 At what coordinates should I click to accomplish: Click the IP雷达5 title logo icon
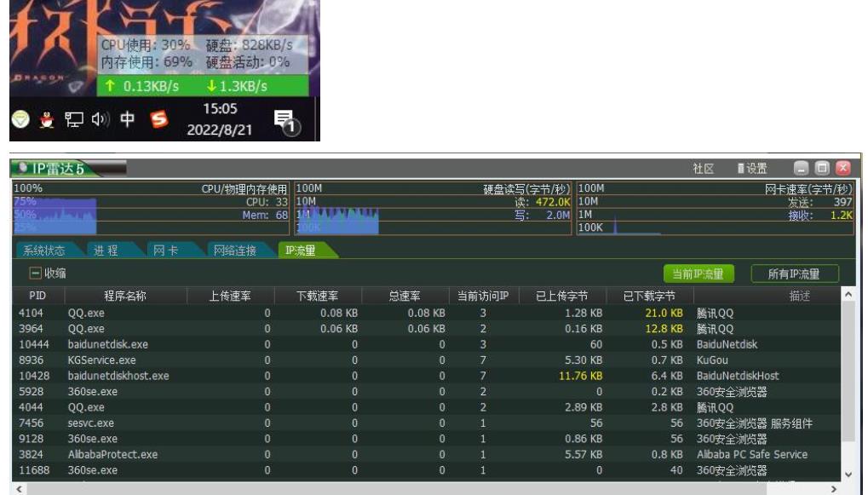click(x=22, y=168)
